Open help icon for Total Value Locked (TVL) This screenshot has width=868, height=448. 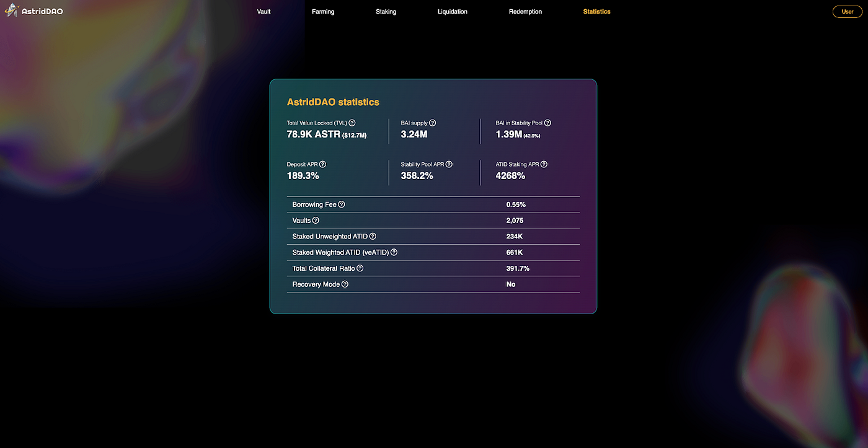pos(352,123)
